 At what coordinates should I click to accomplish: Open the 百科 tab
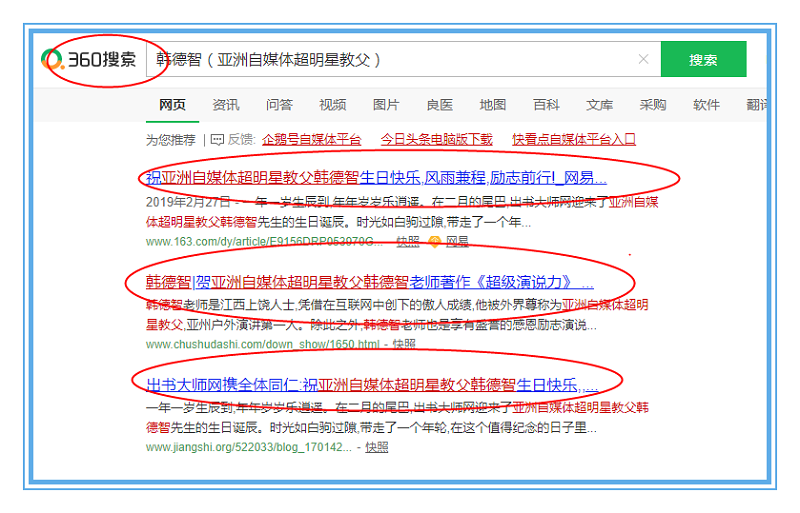[546, 105]
